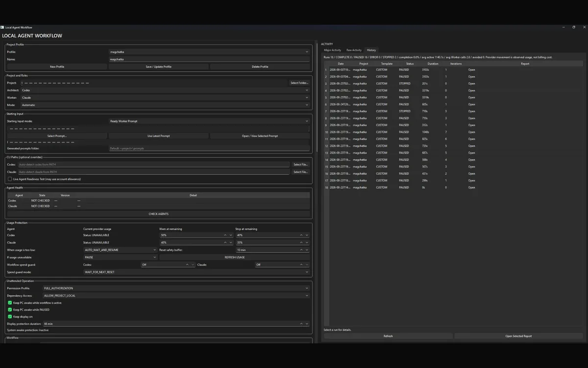Click Open report link in history row 10
The width and height of the screenshot is (588, 368).
pos(471,132)
